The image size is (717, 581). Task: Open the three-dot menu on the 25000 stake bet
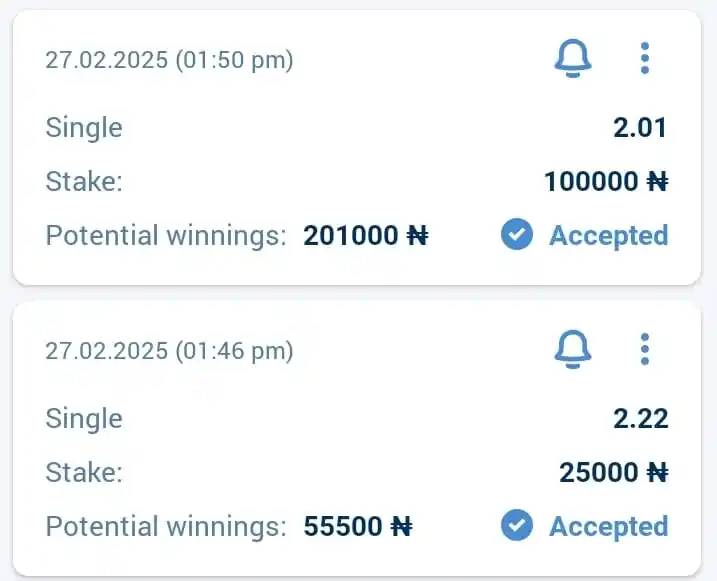click(645, 350)
